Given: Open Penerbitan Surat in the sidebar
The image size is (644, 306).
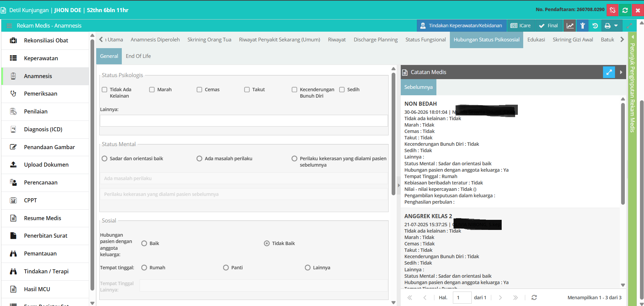Looking at the screenshot, I should pos(45,236).
